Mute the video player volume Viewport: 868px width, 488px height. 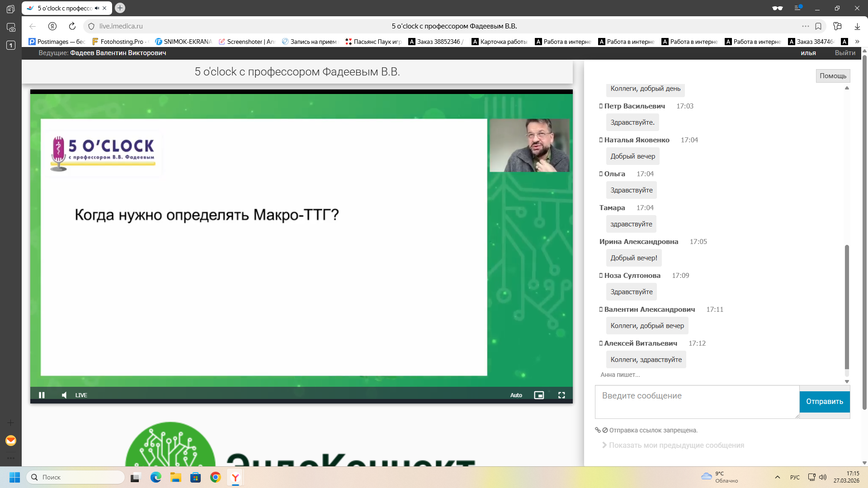(64, 395)
